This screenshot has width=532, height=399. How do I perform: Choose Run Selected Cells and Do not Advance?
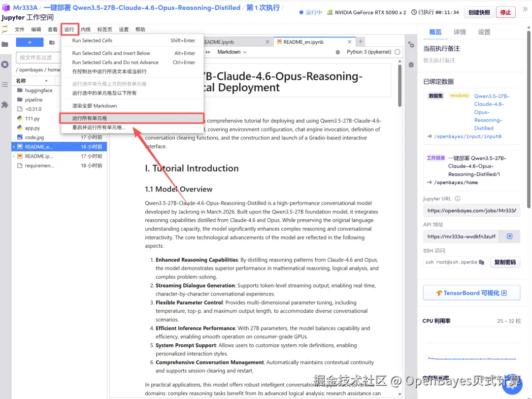(x=133, y=63)
